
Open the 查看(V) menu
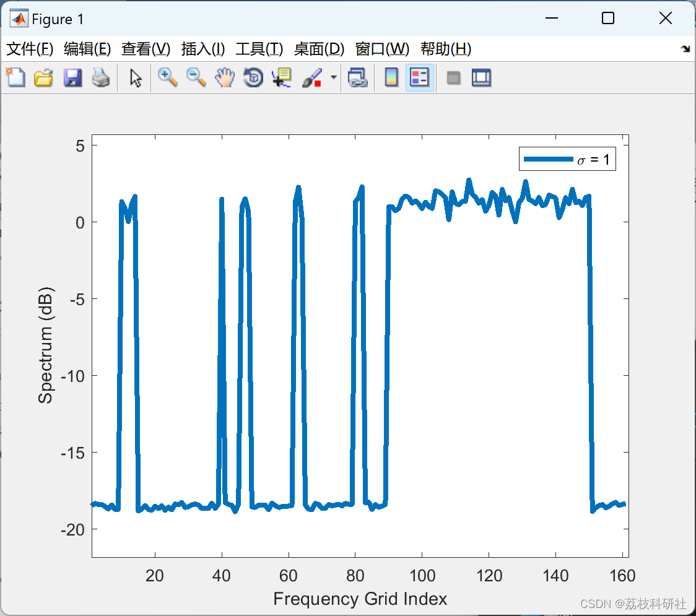tap(146, 49)
